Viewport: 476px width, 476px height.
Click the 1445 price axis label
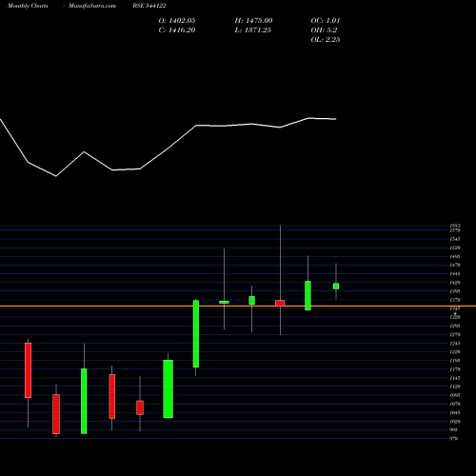(x=455, y=273)
